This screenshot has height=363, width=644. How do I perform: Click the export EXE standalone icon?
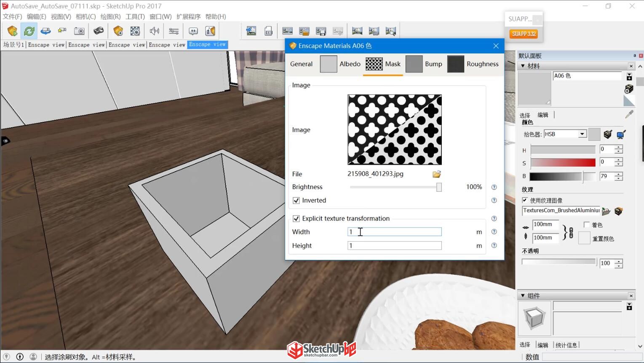coord(268,31)
